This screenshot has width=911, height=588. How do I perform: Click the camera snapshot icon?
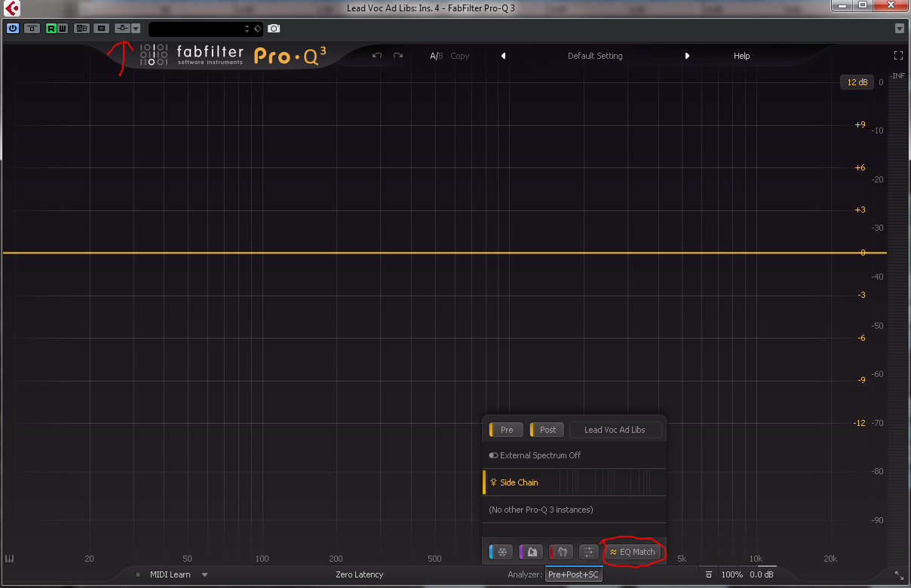(x=274, y=29)
